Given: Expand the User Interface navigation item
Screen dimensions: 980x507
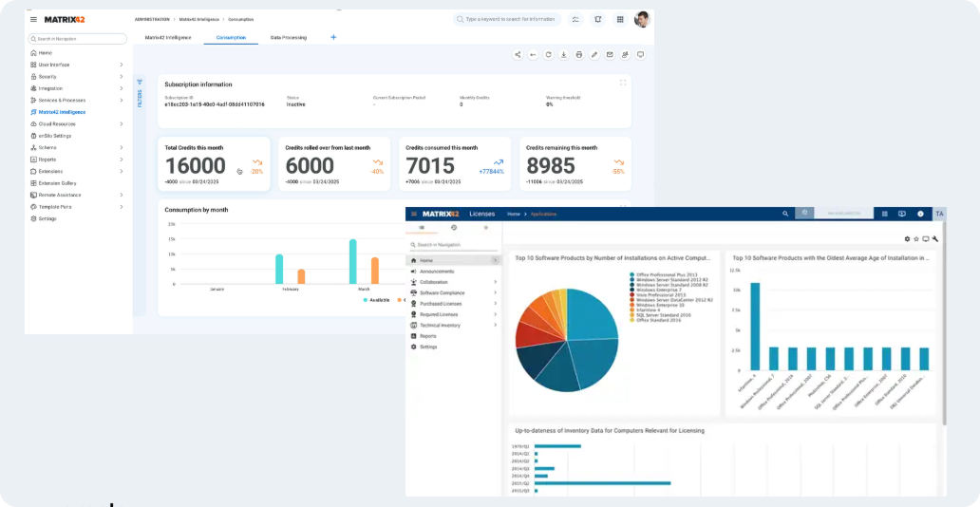Looking at the screenshot, I should (121, 65).
